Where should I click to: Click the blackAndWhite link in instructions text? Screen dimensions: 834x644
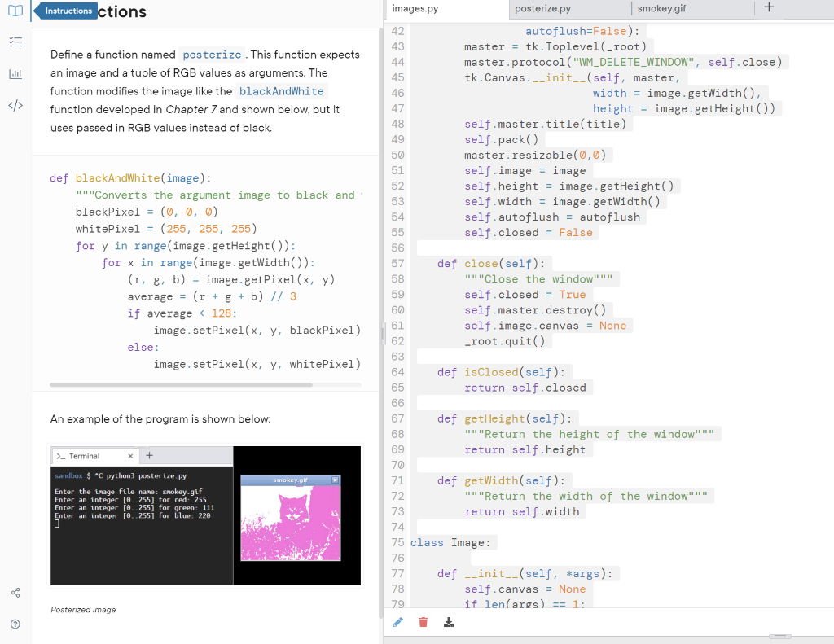click(281, 91)
